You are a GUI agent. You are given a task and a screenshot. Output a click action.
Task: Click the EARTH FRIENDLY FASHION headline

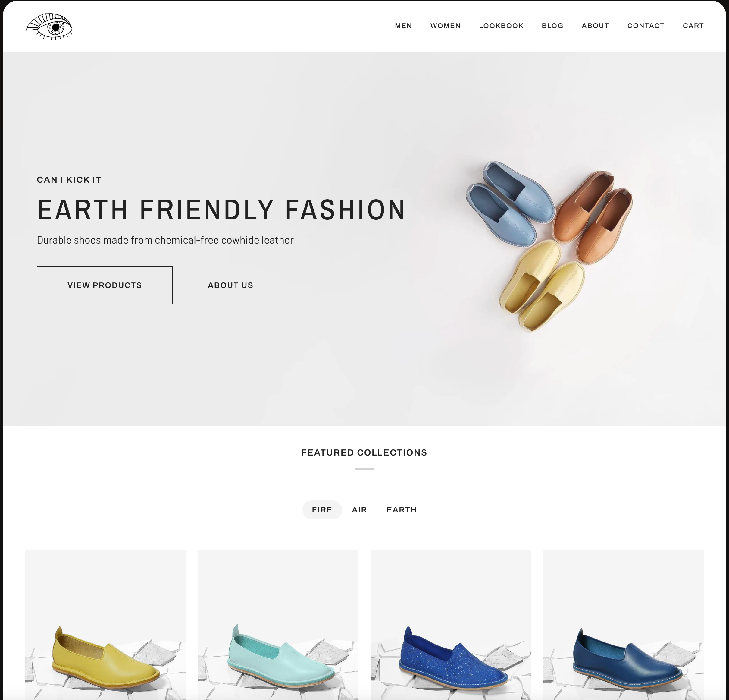tap(221, 210)
